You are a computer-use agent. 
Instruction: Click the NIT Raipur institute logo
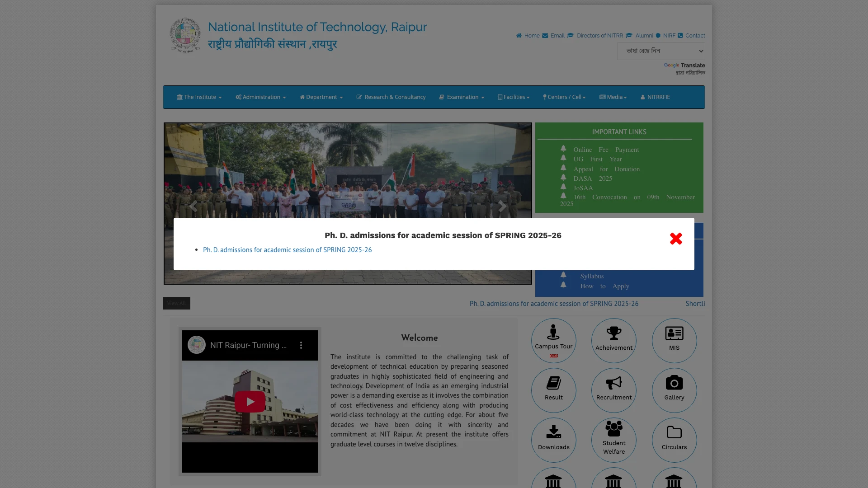[x=185, y=35]
